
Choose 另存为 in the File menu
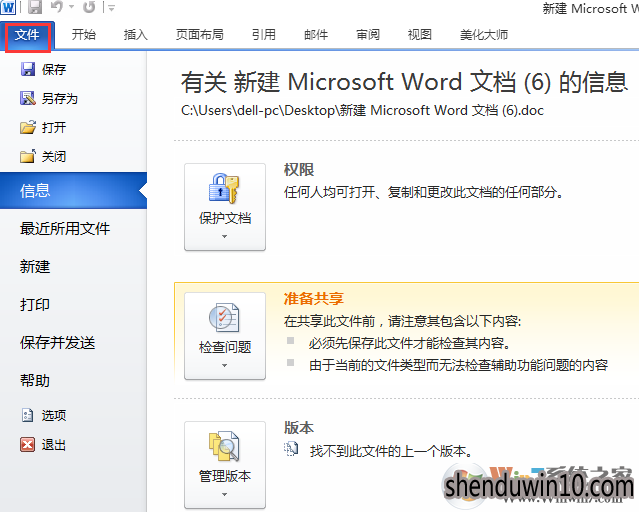click(59, 99)
